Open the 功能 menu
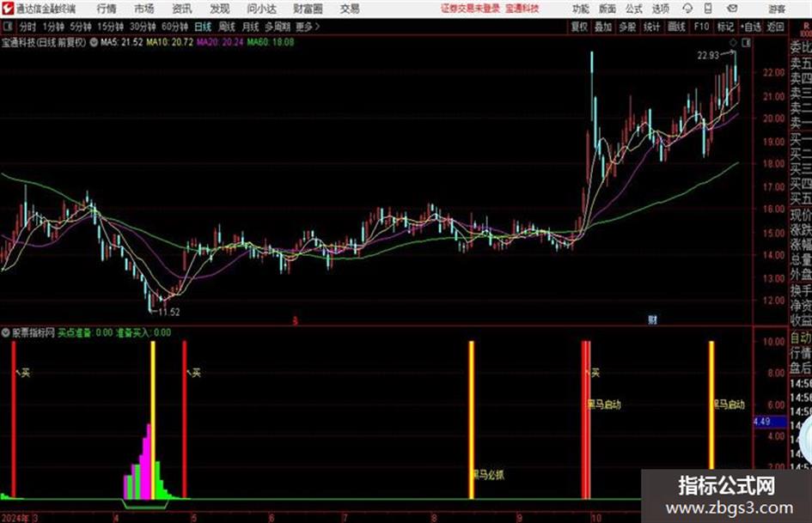812x523 pixels. [x=581, y=9]
